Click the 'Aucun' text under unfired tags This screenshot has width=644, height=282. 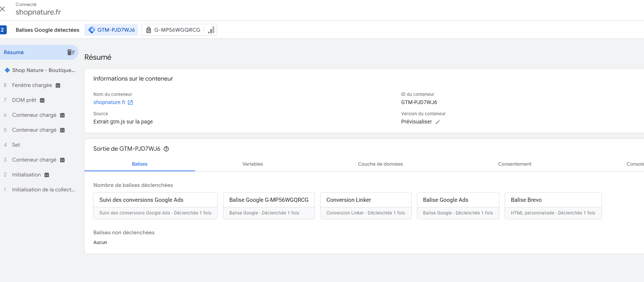point(100,242)
